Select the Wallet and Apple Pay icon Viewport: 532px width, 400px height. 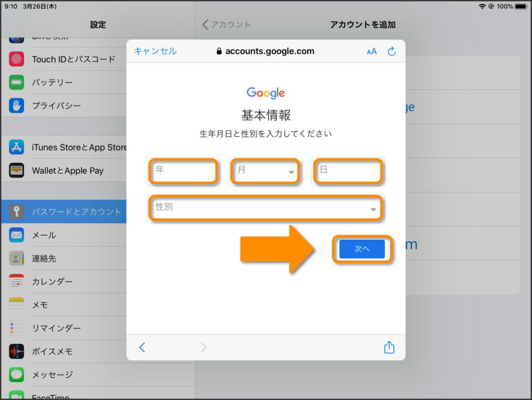(17, 171)
